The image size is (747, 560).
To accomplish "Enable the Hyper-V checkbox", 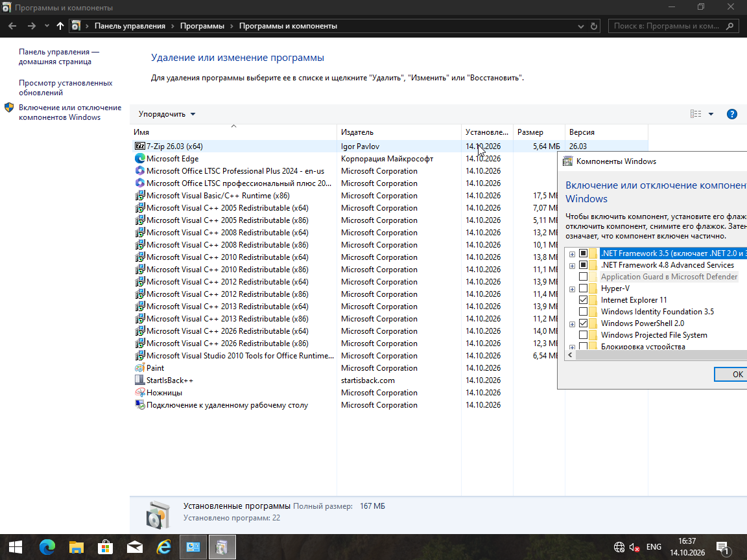I will (583, 288).
